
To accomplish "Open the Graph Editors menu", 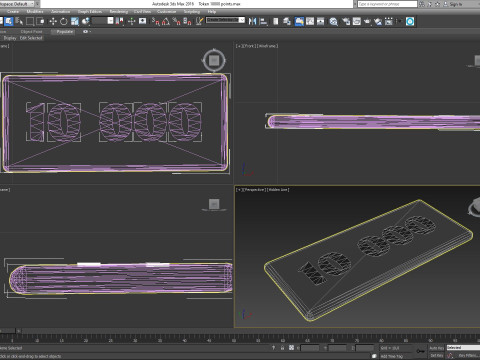I will (90, 12).
